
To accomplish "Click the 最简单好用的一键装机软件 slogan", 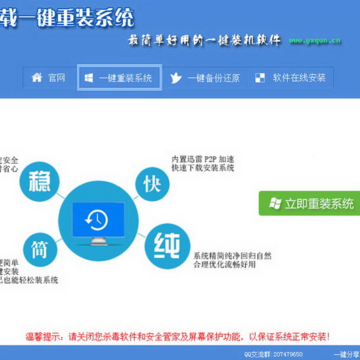I will click(x=204, y=40).
